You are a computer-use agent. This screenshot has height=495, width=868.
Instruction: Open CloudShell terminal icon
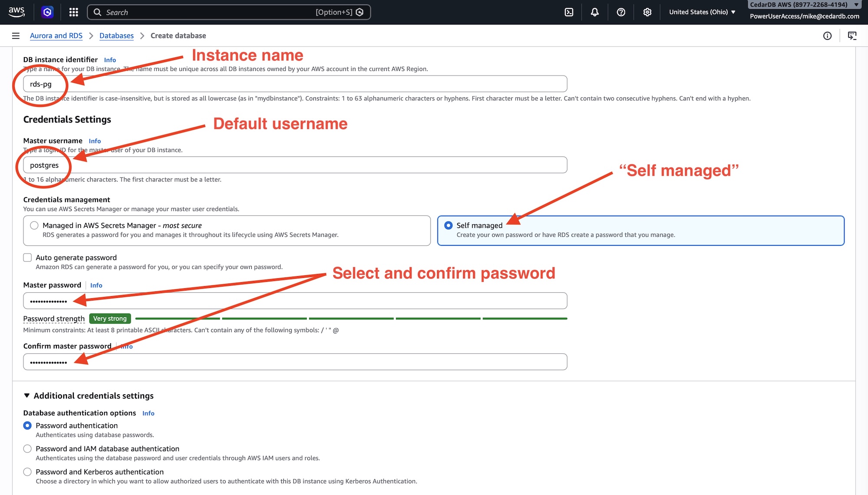point(569,12)
